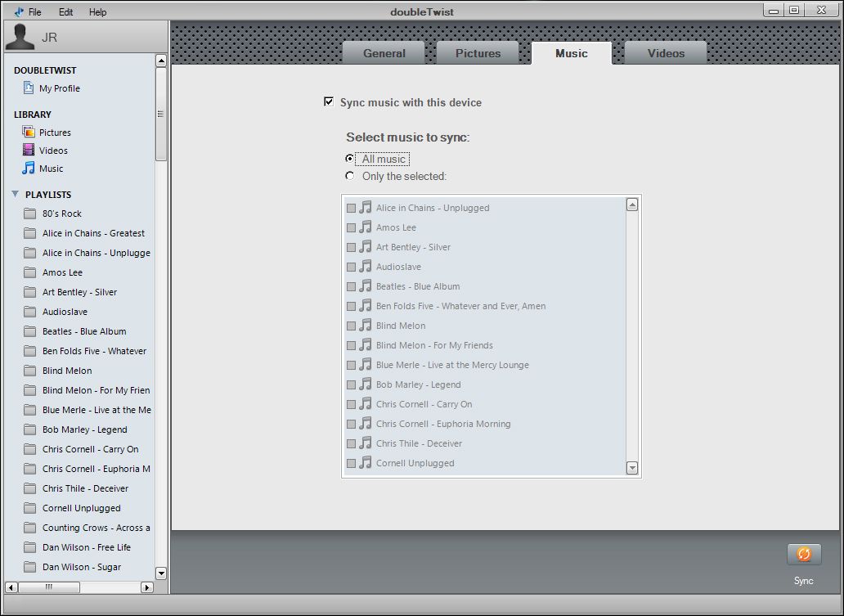Click sidebar horizontal scrollbar right arrow
Viewport: 844px width, 616px height.
tap(147, 587)
